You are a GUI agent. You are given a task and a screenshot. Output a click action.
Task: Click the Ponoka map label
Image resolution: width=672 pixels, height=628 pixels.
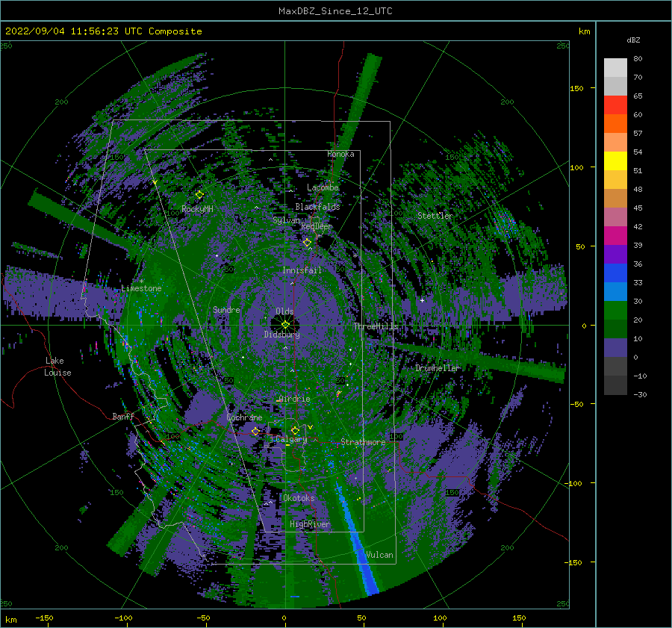(340, 154)
